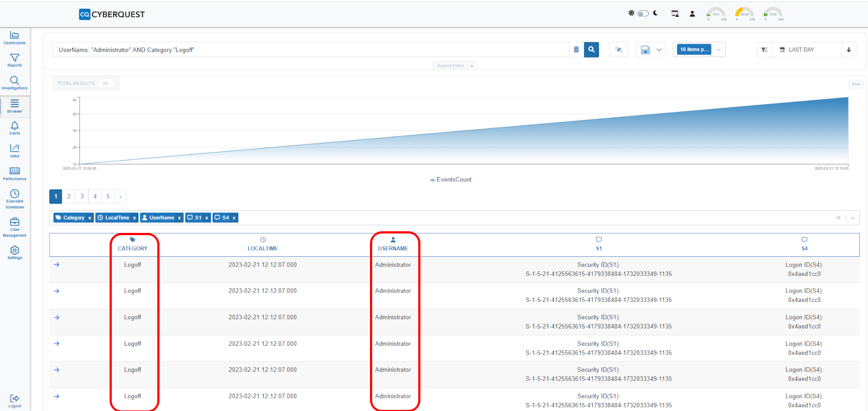Click the download arrow icon

point(849,49)
